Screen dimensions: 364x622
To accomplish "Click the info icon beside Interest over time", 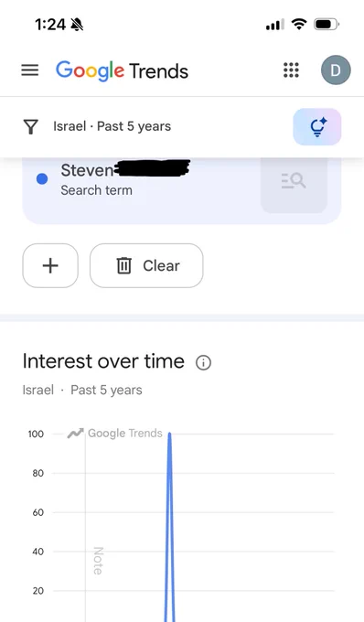I will (203, 362).
